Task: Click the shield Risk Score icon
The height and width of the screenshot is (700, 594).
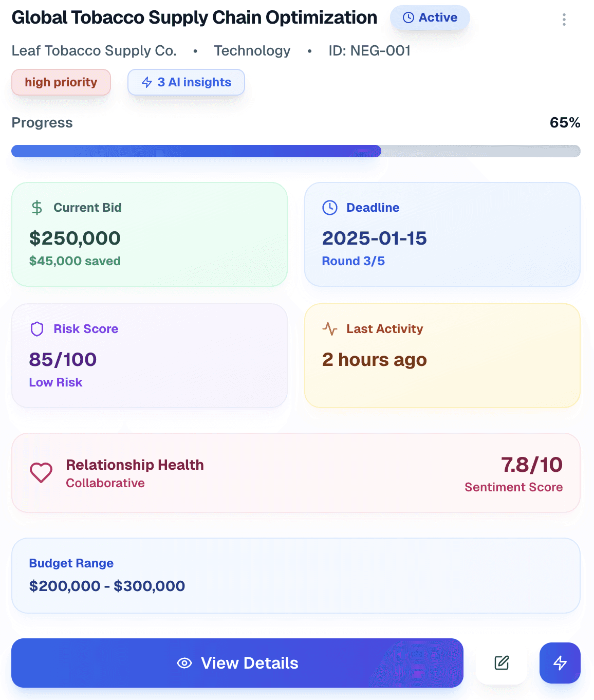Action: tap(37, 329)
